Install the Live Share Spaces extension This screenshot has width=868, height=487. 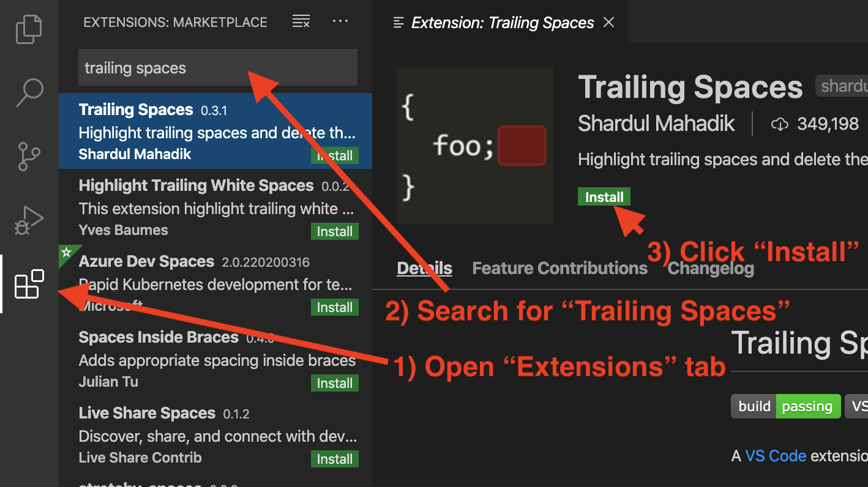tap(334, 459)
